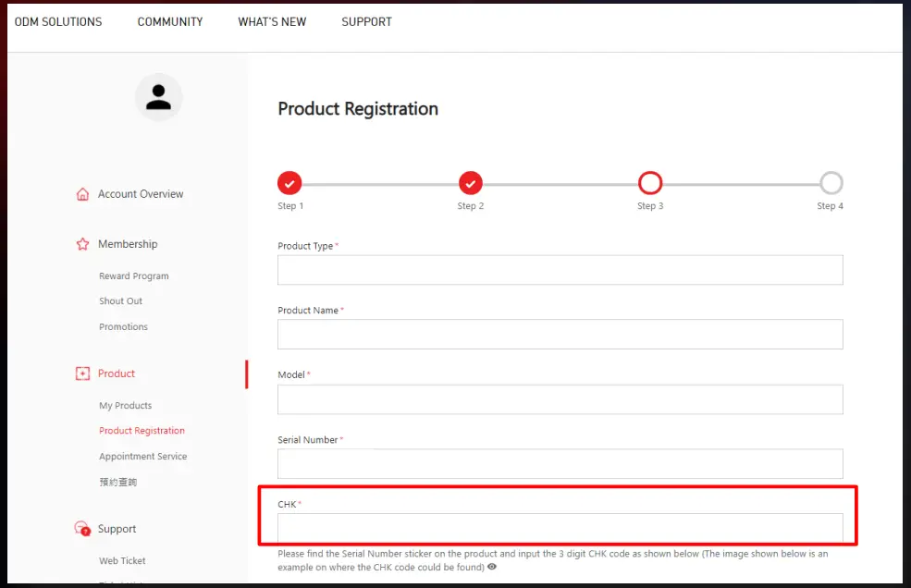Click the eye icon after CHK instructions
The height and width of the screenshot is (588, 911).
[x=492, y=567]
